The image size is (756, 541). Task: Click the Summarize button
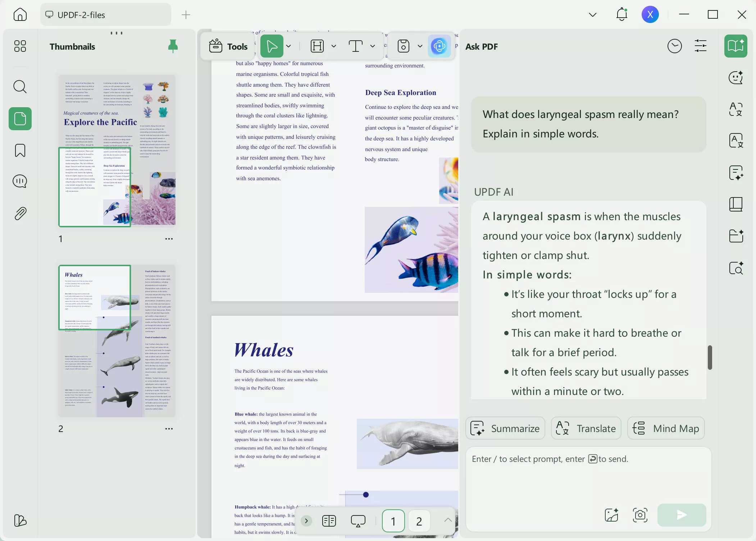pos(505,428)
